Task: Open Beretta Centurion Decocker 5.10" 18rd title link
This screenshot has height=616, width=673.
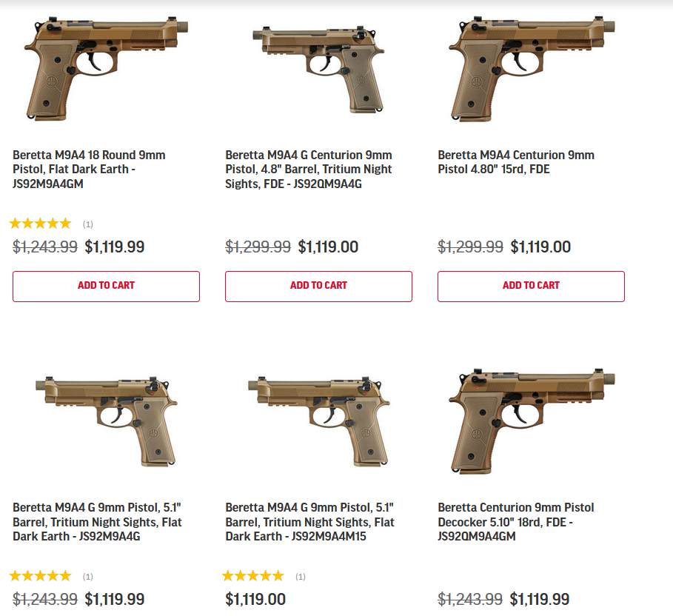Action: (x=516, y=521)
